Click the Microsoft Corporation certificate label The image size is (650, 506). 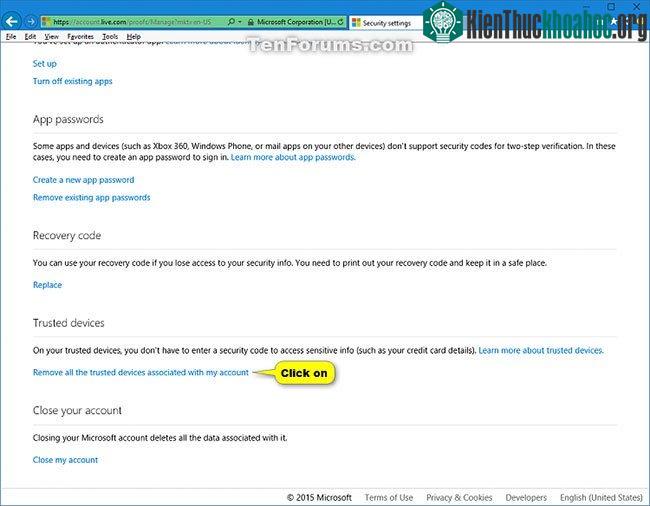click(x=296, y=22)
